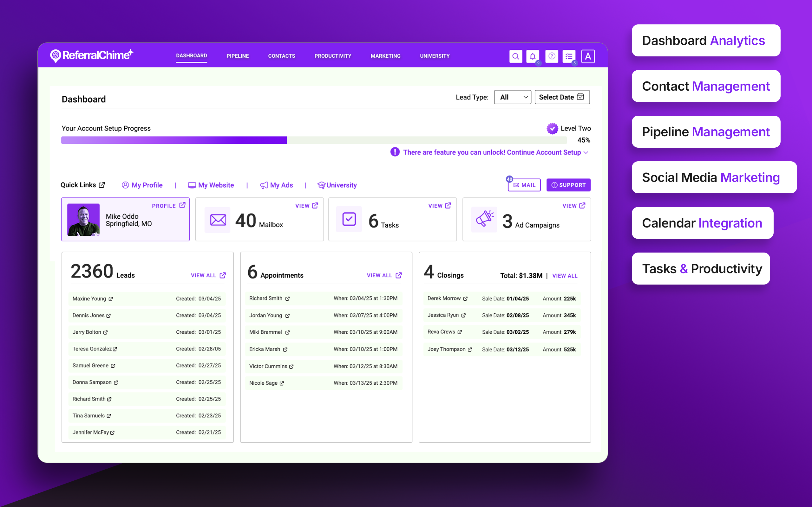
Task: Click Mike Oddo's profile photo
Action: coord(83,220)
